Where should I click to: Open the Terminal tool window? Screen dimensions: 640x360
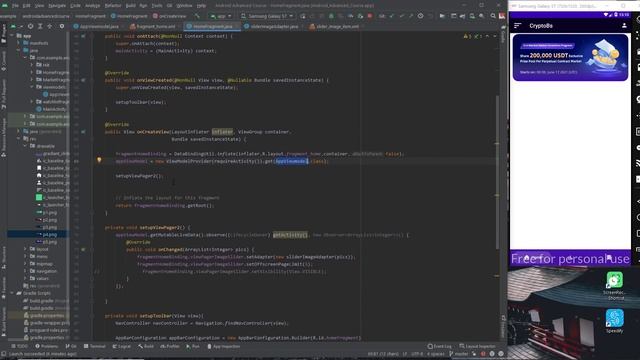tap(95, 346)
